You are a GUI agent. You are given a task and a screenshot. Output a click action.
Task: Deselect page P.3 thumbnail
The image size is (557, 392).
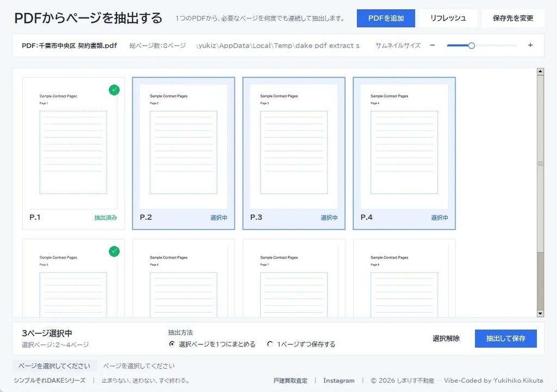pyautogui.click(x=294, y=153)
